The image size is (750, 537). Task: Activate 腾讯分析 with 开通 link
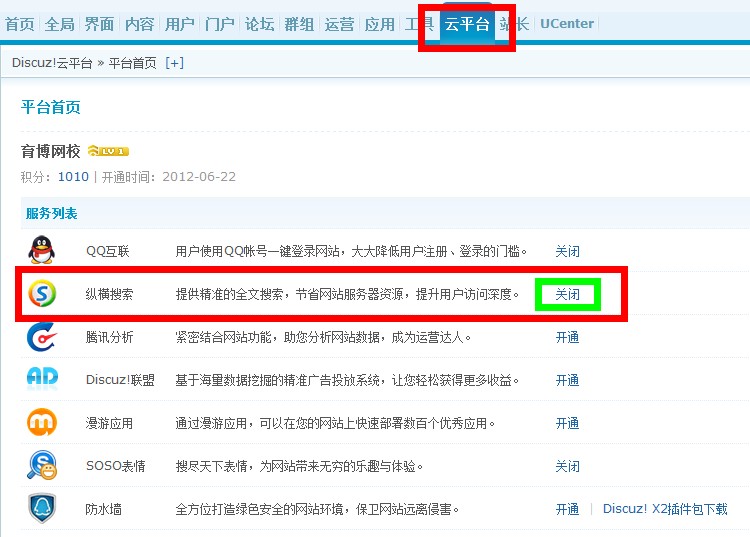pos(567,337)
